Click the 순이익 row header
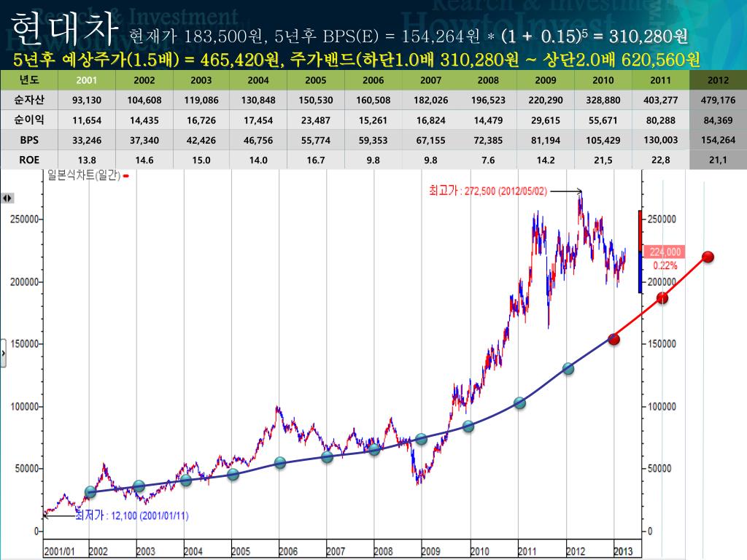The height and width of the screenshot is (560, 747). pyautogui.click(x=29, y=120)
